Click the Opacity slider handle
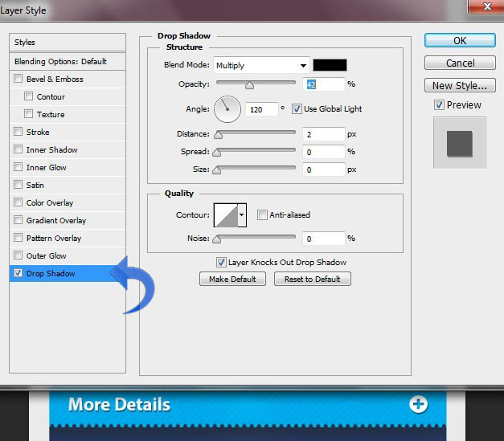This screenshot has width=504, height=441. 249,85
